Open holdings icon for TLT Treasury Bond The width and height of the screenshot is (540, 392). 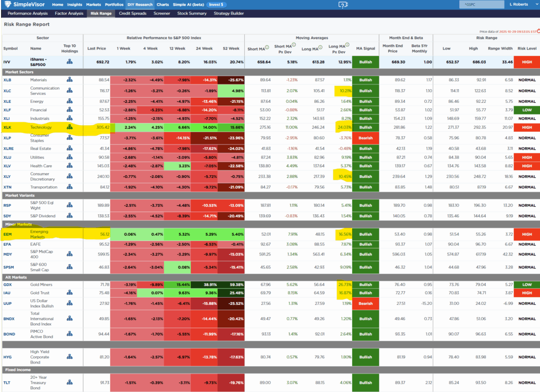(70, 383)
